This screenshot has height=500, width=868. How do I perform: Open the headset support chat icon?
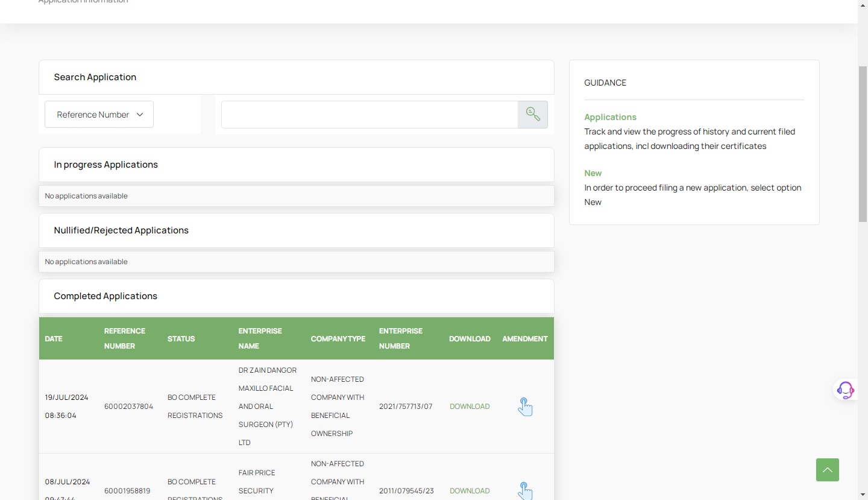(845, 390)
